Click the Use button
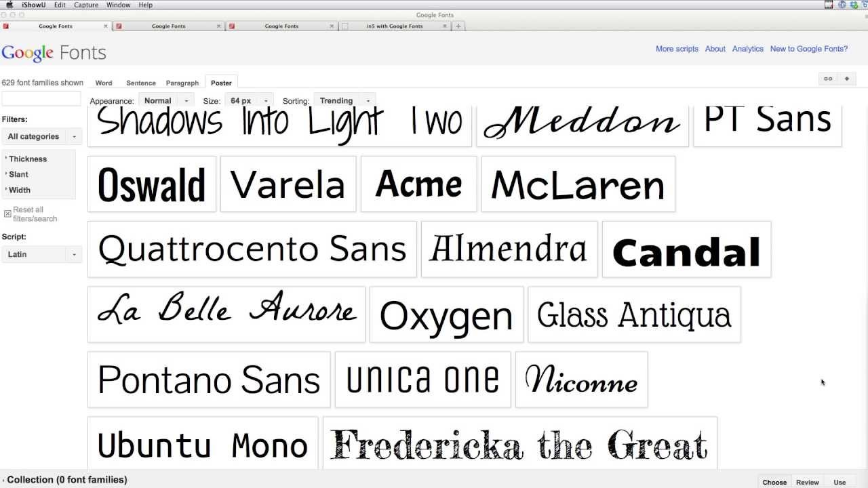This screenshot has width=868, height=488. [x=840, y=482]
